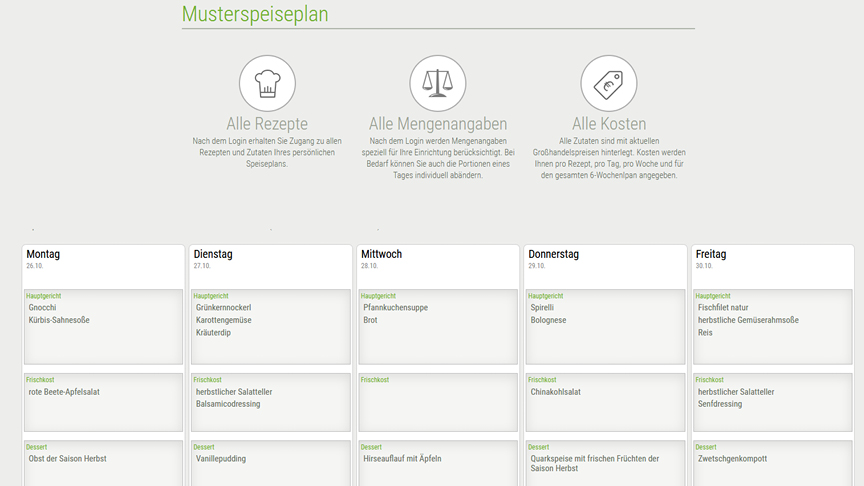Select the Freitag day column header

712,254
